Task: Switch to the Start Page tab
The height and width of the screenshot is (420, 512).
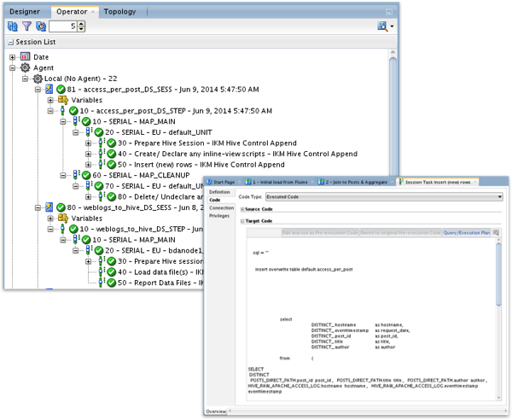Action: tap(224, 182)
